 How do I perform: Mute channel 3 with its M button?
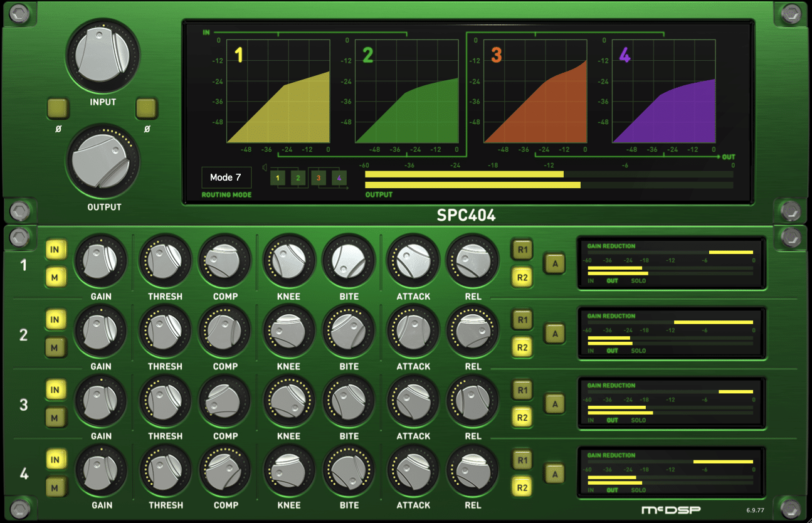click(56, 417)
